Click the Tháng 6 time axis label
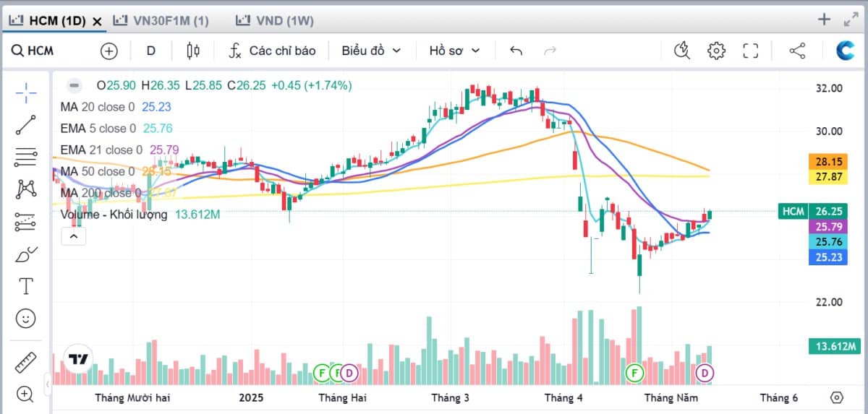 pyautogui.click(x=779, y=397)
